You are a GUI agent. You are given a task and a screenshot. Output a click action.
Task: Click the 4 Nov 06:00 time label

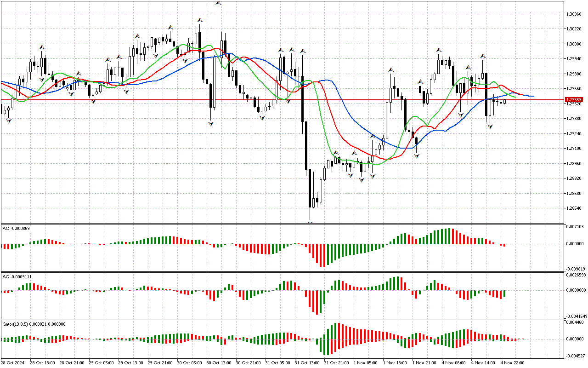pyautogui.click(x=454, y=363)
